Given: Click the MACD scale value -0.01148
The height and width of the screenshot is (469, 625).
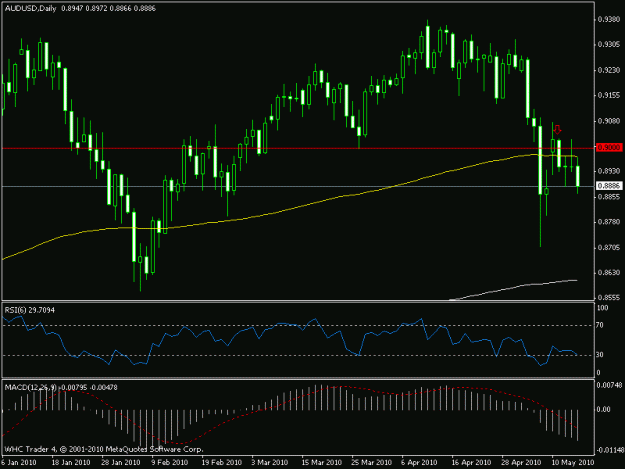Looking at the screenshot, I should [x=610, y=450].
